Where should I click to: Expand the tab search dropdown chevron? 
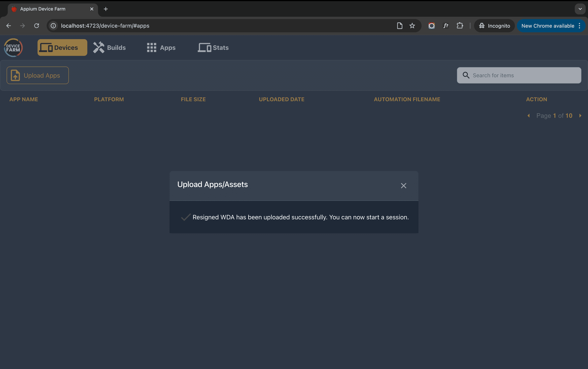580,9
